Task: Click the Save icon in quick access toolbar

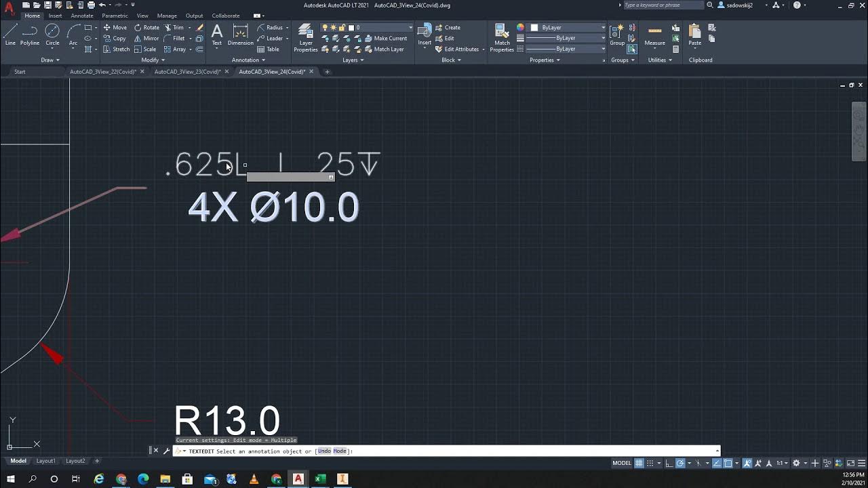Action: coord(47,5)
